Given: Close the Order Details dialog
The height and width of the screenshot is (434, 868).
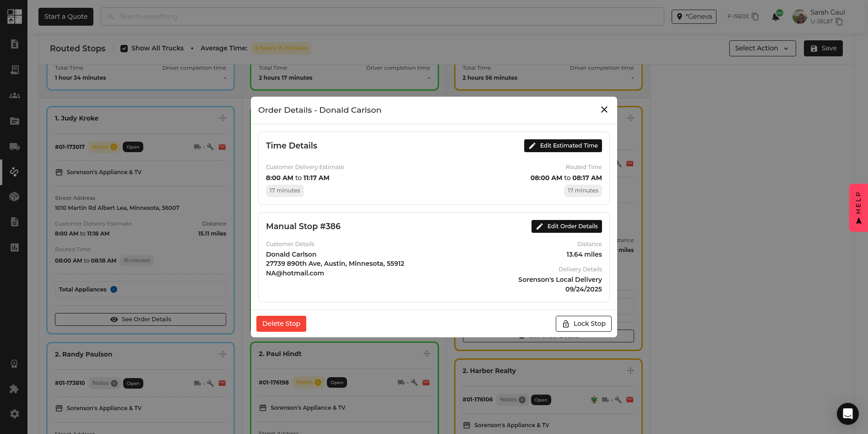Looking at the screenshot, I should [604, 110].
